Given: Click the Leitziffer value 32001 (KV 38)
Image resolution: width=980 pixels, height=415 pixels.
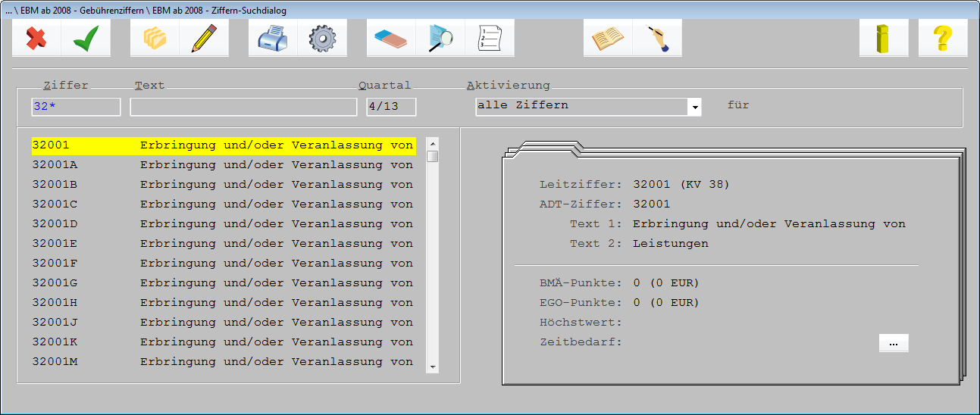Looking at the screenshot, I should tap(681, 184).
